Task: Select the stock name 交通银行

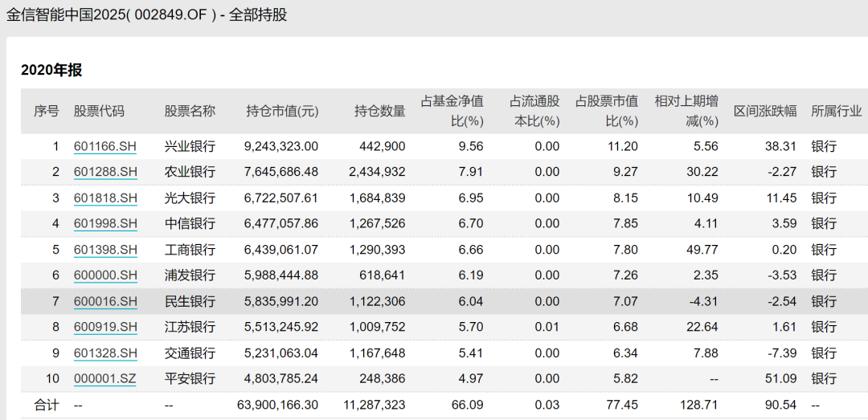Action: click(190, 353)
